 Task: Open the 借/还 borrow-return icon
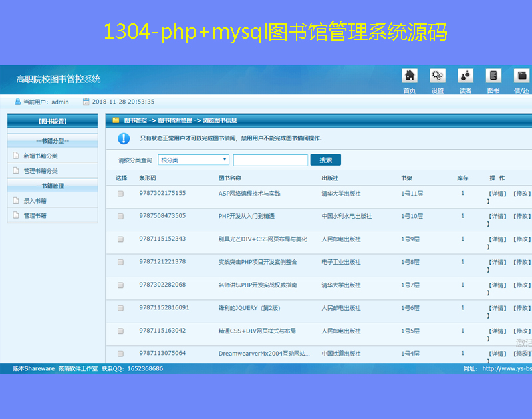pos(521,76)
